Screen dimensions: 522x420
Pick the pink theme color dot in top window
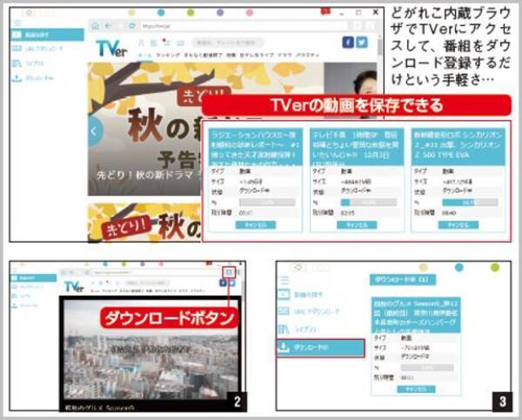pos(250,13)
